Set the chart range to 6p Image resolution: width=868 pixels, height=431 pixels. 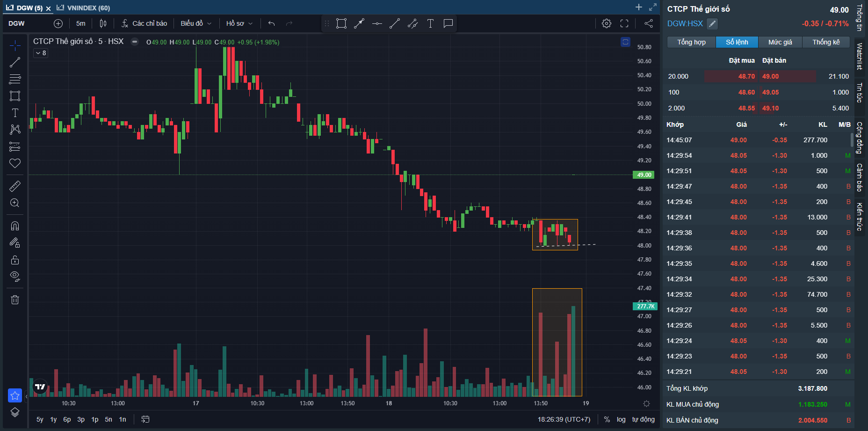pyautogui.click(x=67, y=419)
